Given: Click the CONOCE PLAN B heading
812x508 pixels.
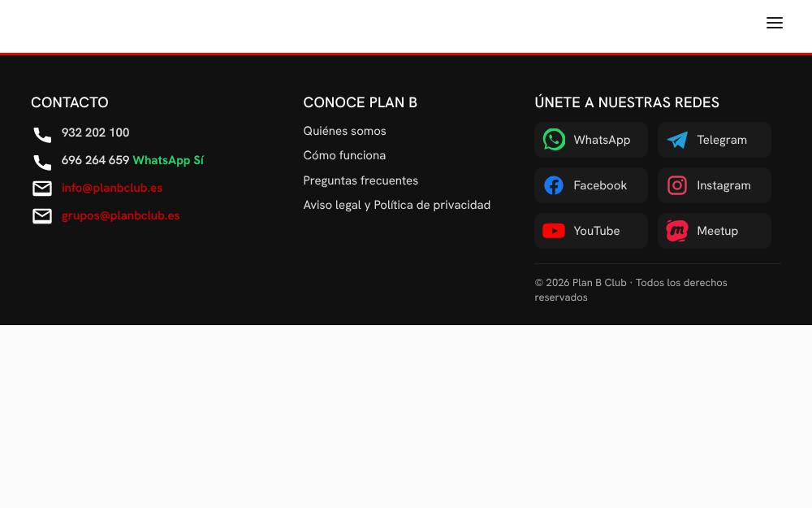Looking at the screenshot, I should 360,102.
